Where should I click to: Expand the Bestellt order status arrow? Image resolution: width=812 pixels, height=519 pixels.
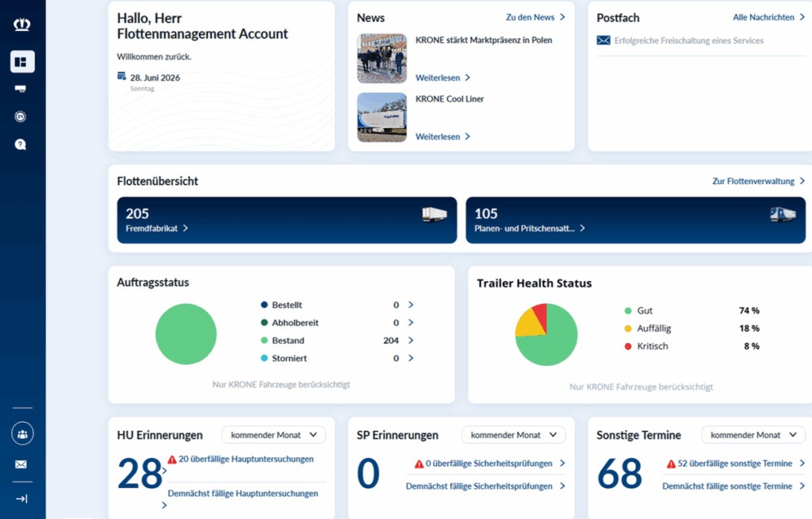click(411, 305)
